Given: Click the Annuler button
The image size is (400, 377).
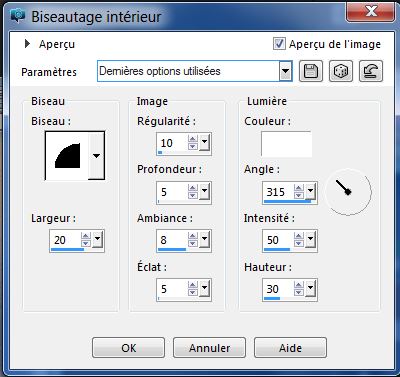Looking at the screenshot, I should tap(209, 348).
